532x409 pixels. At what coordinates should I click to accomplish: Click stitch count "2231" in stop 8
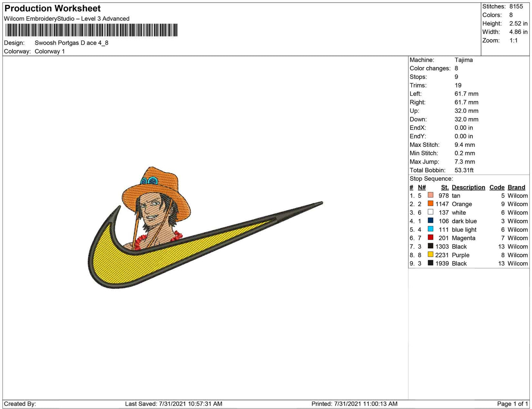[x=442, y=255]
